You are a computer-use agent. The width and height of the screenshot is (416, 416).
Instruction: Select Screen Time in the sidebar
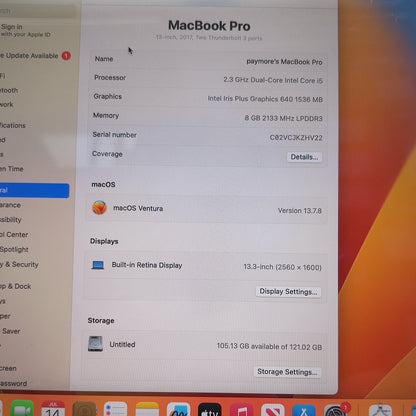pos(12,169)
